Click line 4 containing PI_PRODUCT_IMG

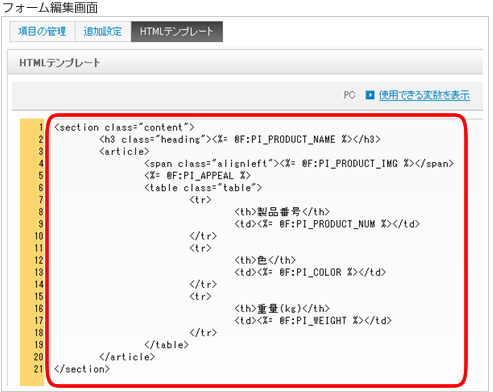[299, 164]
